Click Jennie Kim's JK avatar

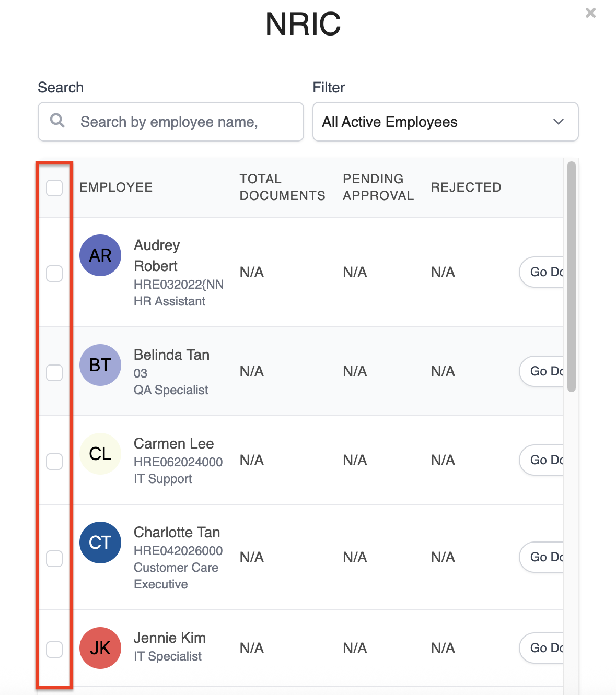pos(100,648)
